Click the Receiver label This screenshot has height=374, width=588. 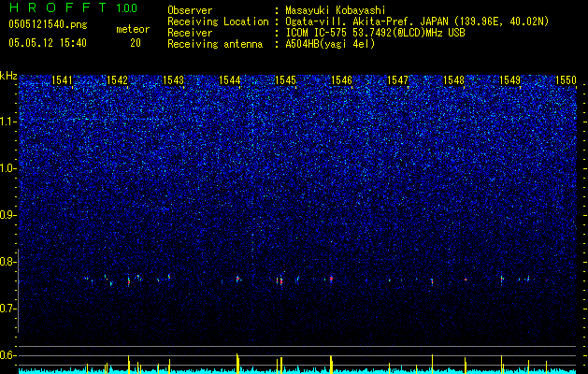coord(190,33)
